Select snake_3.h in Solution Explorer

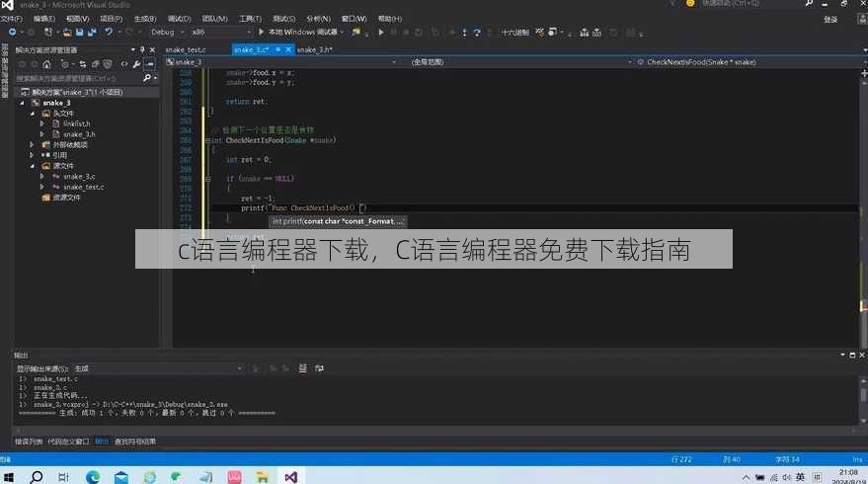click(x=79, y=134)
